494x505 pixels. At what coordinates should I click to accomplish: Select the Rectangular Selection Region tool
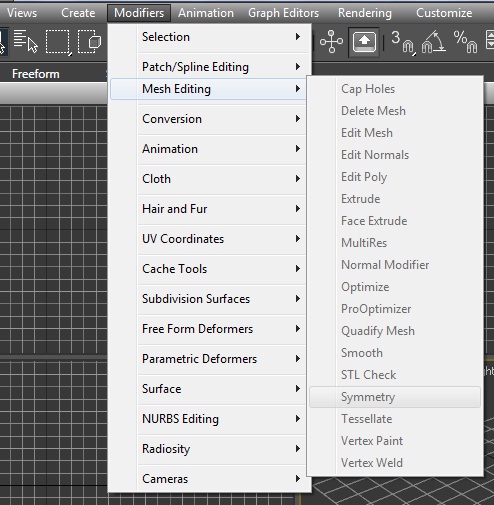[x=58, y=42]
